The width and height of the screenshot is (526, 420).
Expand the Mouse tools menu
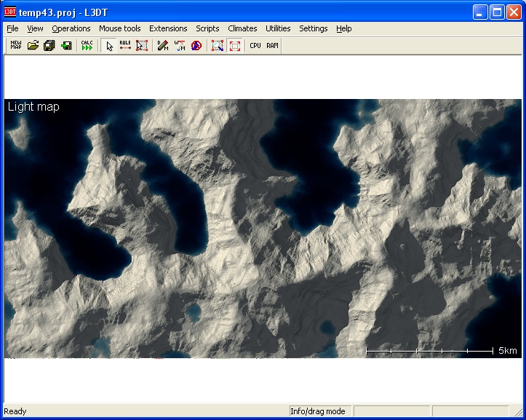[x=120, y=28]
